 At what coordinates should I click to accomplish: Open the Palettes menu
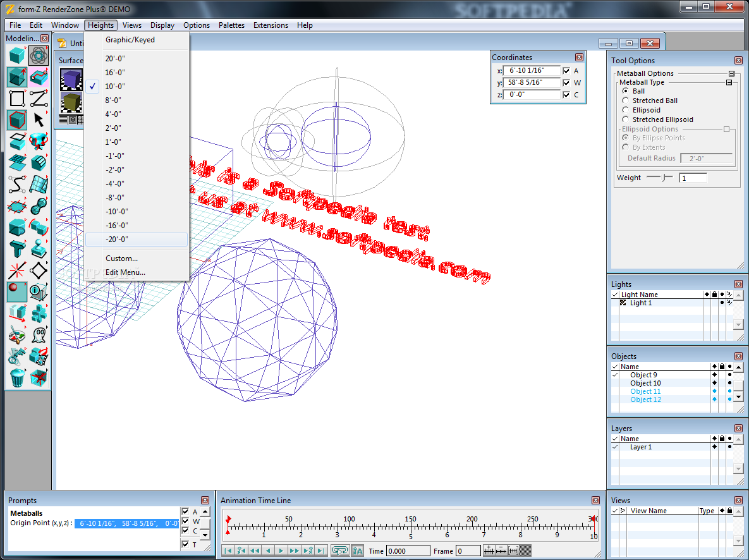[x=232, y=25]
